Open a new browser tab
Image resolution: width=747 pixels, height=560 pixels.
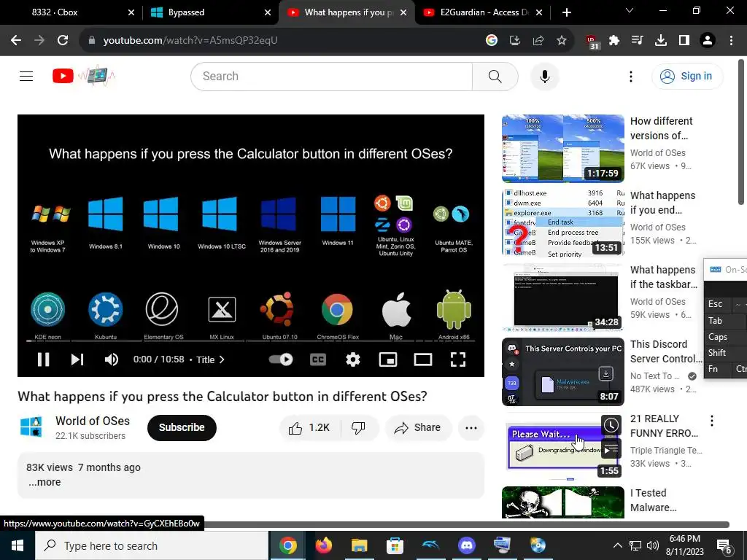566,12
